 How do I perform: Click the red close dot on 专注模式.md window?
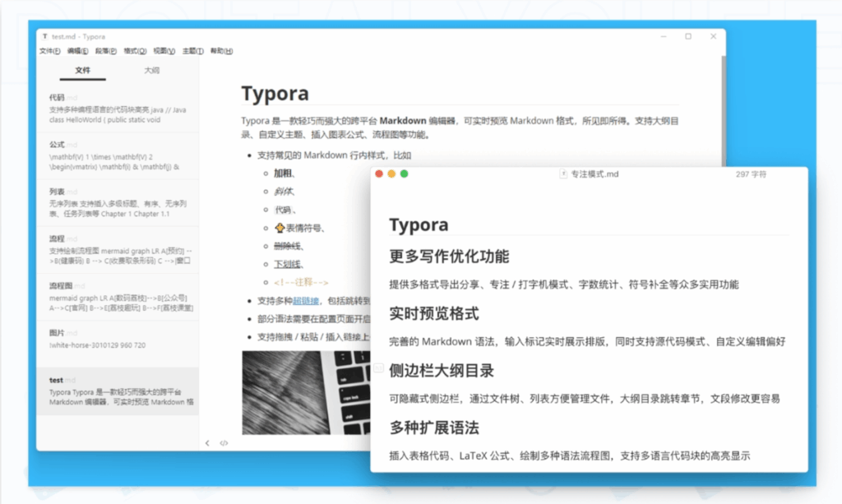coord(379,173)
